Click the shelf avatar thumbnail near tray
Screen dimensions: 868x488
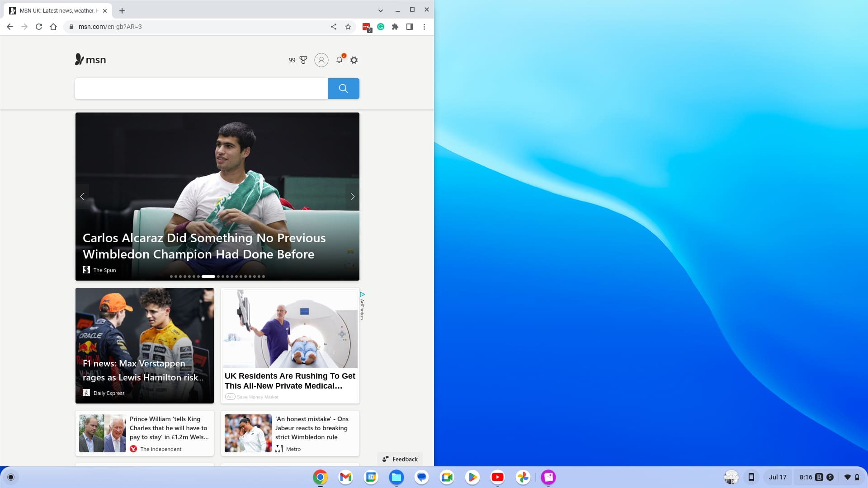(731, 477)
